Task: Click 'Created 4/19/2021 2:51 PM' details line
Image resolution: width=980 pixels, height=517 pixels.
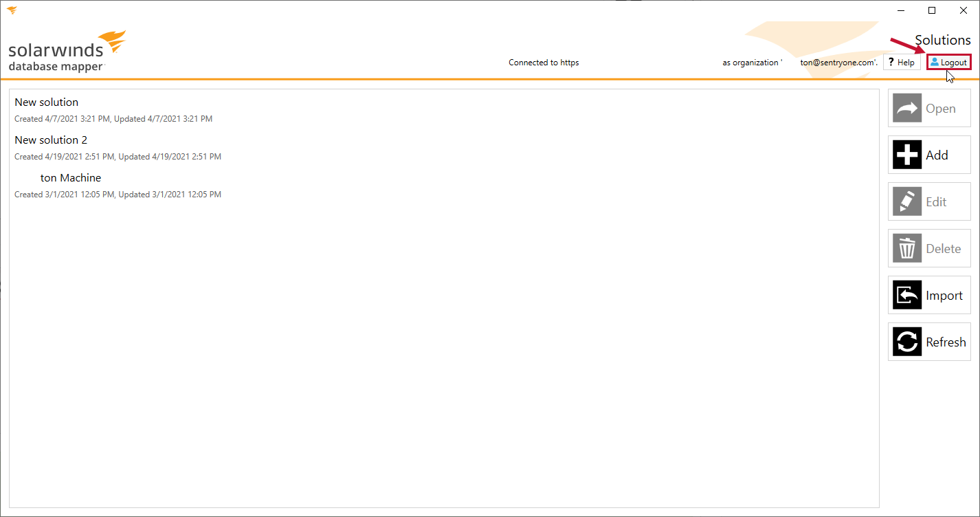Action: [x=118, y=157]
